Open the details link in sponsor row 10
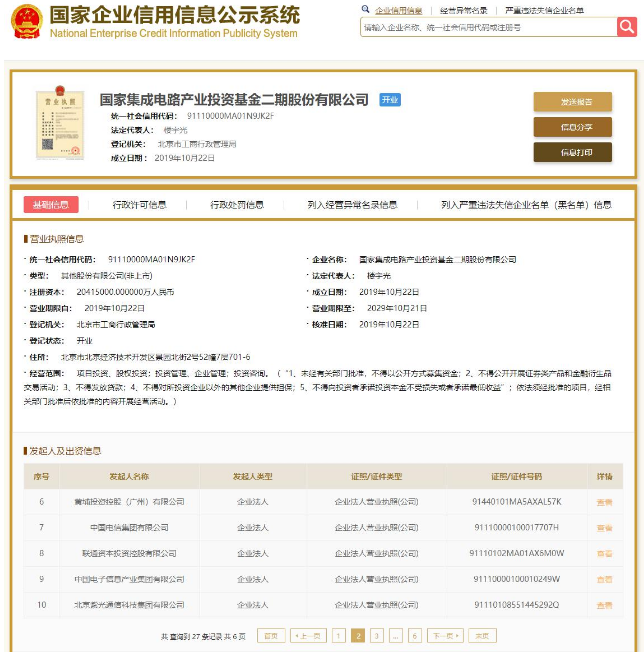 click(604, 605)
